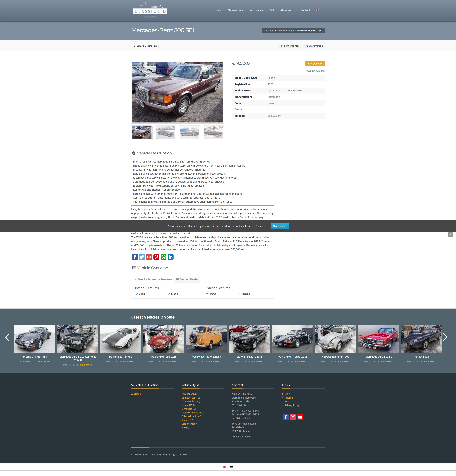This screenshot has height=476, width=456.
Task: Click Sedan breadcrumb link
Action: (291, 31)
